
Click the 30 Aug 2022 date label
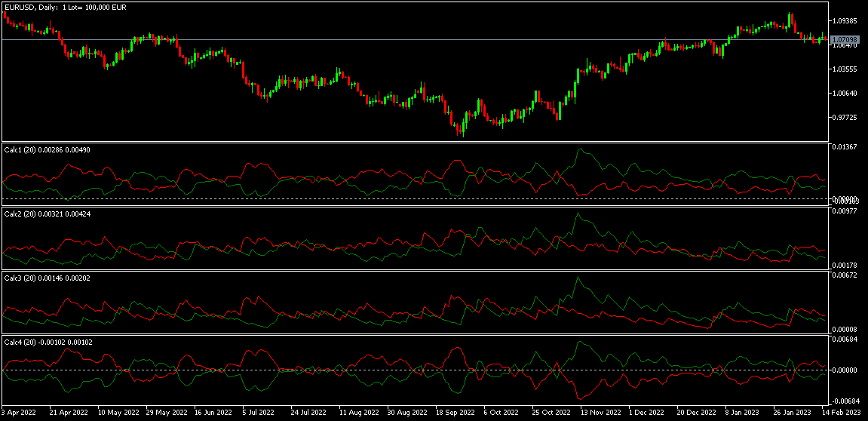407,413
